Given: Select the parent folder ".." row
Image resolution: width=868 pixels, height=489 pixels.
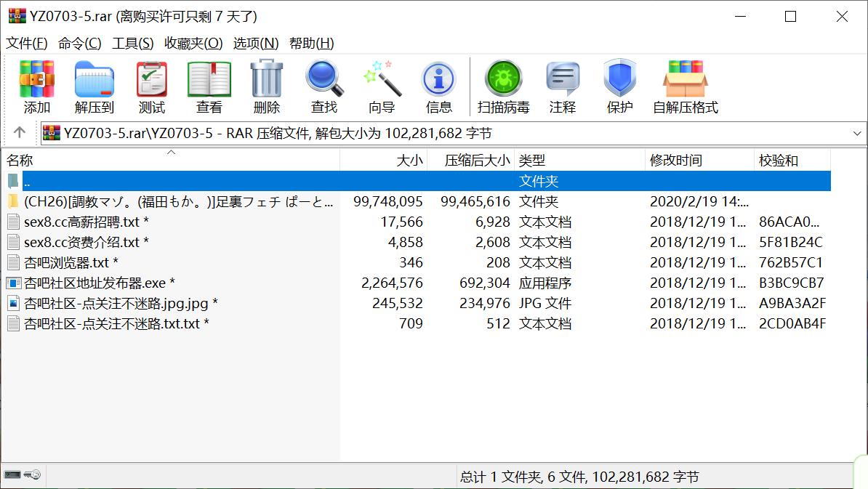Looking at the screenshot, I should 218,181.
